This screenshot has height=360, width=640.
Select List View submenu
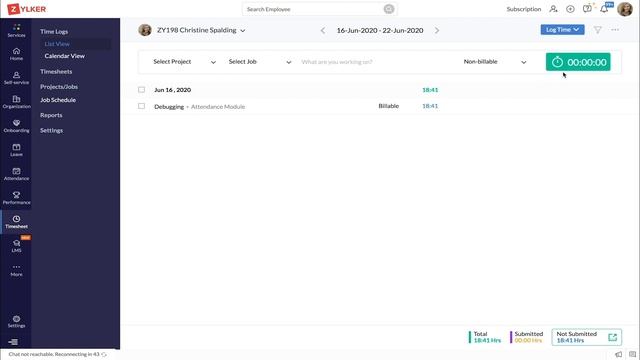57,44
